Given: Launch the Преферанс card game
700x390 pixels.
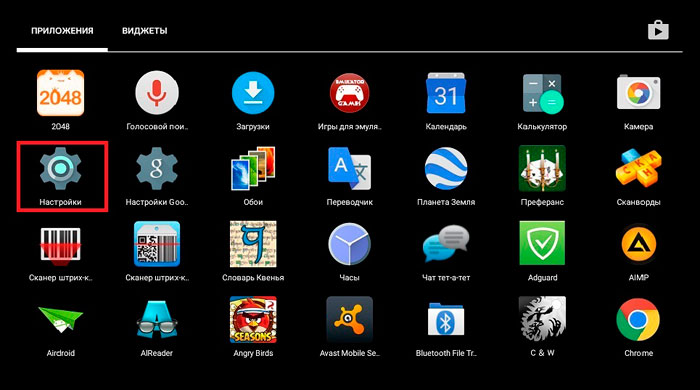Looking at the screenshot, I should (x=542, y=169).
